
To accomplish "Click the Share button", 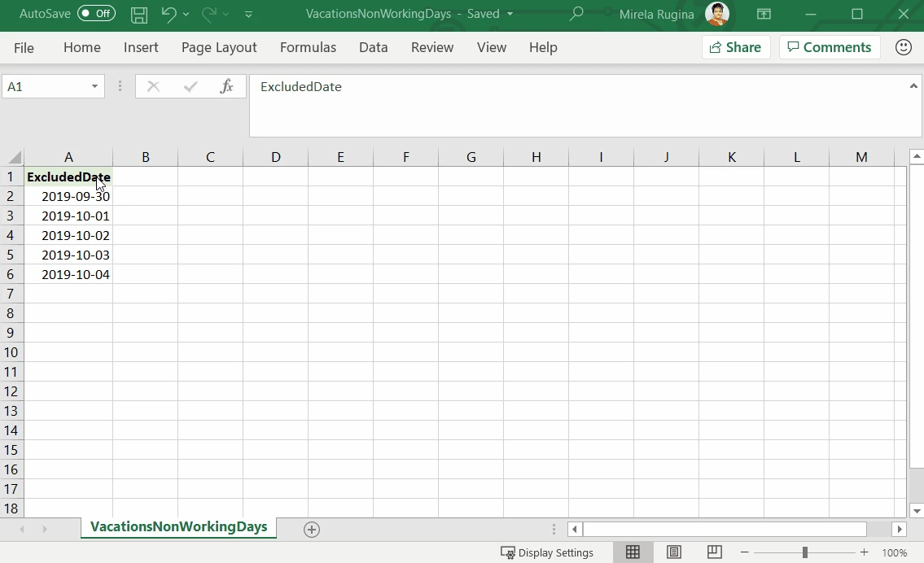I will (x=735, y=47).
